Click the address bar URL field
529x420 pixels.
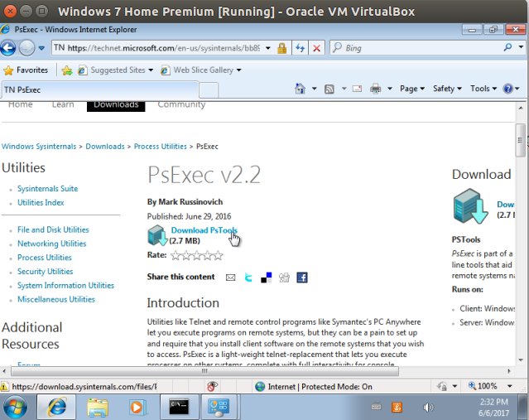[157, 48]
